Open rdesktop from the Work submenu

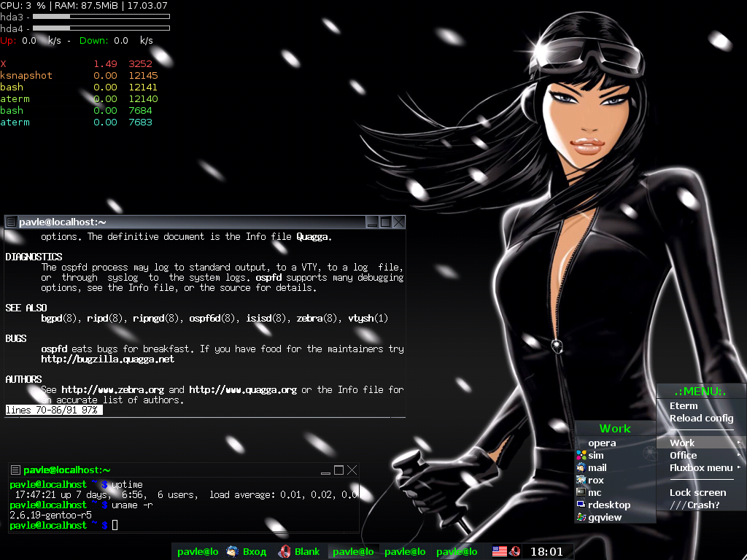click(614, 505)
